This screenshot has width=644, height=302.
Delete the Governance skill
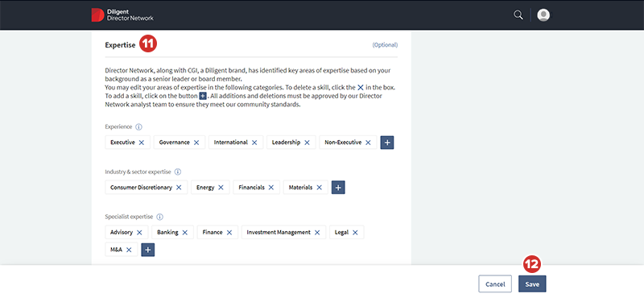coord(196,143)
